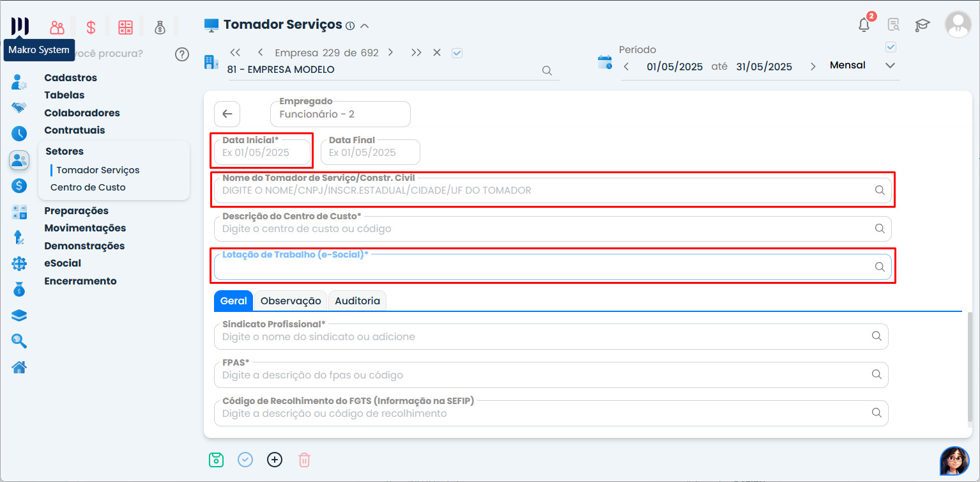Click the search icon in Descrição do Centro de Custo
This screenshot has width=980, height=482.
click(880, 229)
